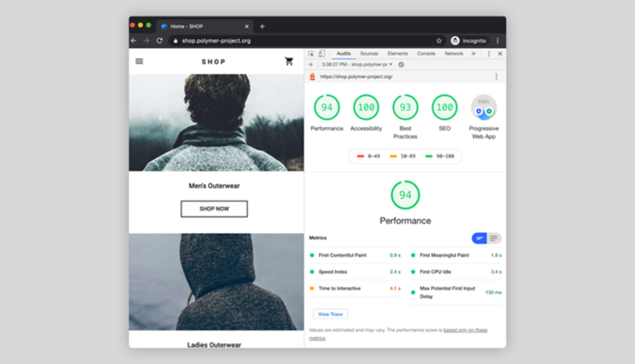Start a new audit with plus icon
Image resolution: width=635 pixels, height=364 pixels.
pos(310,64)
